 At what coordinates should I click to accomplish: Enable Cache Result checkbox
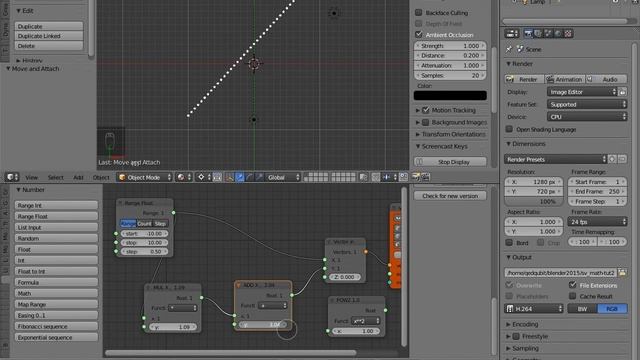pos(573,296)
